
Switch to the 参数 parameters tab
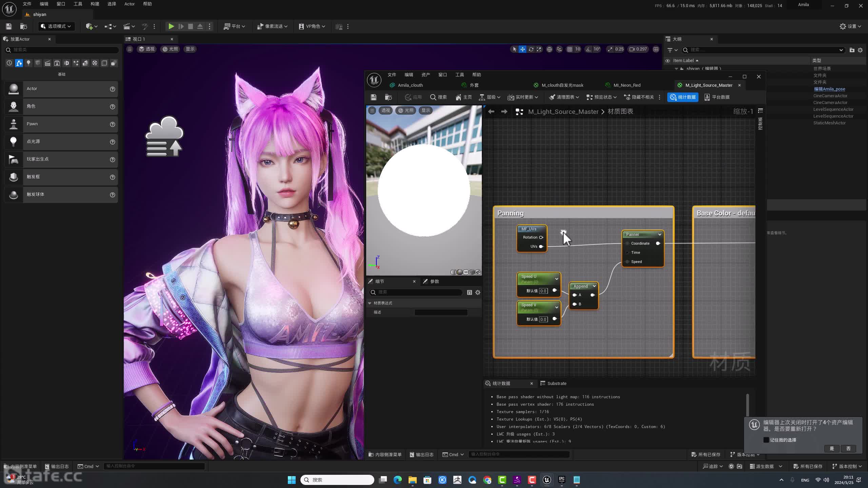coord(431,281)
